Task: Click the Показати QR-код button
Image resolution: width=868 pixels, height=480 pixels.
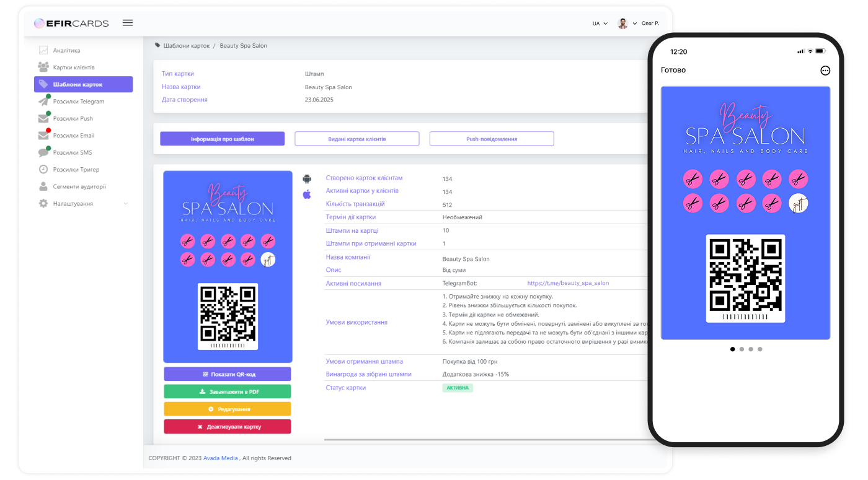Action: (228, 374)
